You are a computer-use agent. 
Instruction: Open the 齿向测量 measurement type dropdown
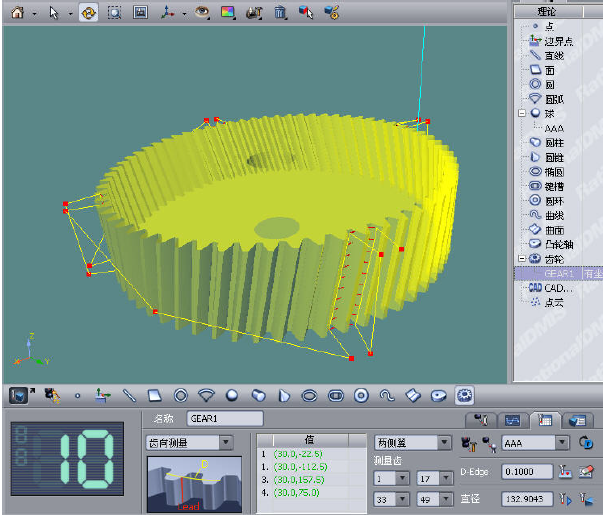coord(225,442)
